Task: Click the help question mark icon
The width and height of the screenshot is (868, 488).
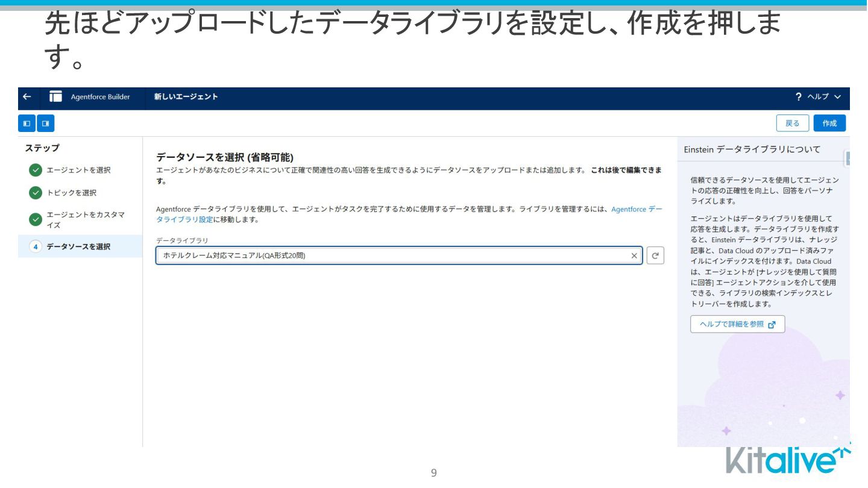Action: click(x=799, y=96)
